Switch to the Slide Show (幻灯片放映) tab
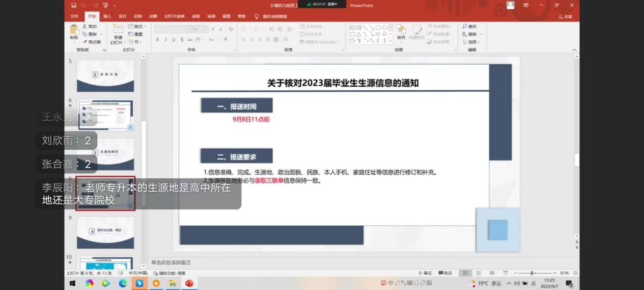The width and height of the screenshot is (644, 290). coord(174,16)
